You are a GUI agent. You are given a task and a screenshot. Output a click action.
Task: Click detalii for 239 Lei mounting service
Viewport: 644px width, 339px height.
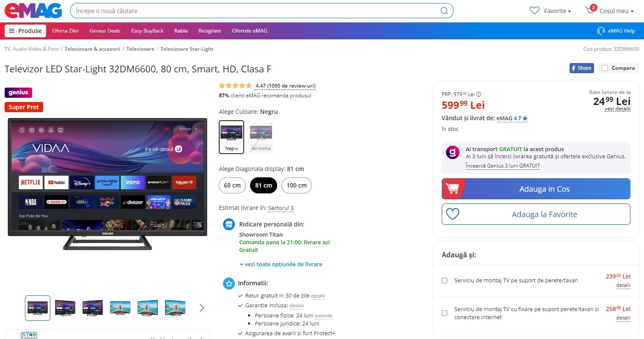pos(623,285)
